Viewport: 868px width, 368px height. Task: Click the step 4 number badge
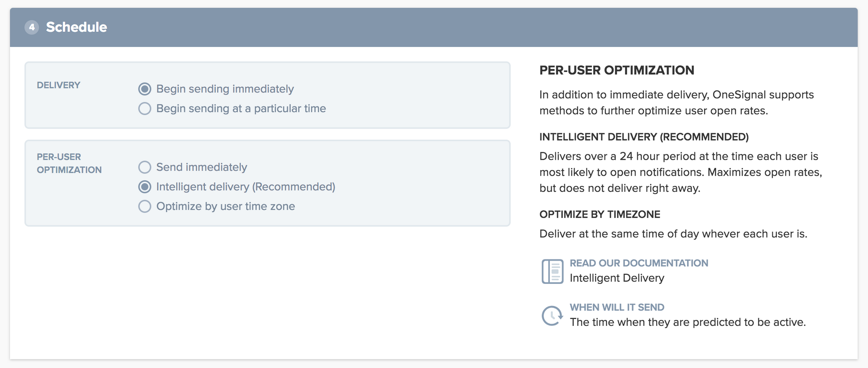tap(32, 27)
